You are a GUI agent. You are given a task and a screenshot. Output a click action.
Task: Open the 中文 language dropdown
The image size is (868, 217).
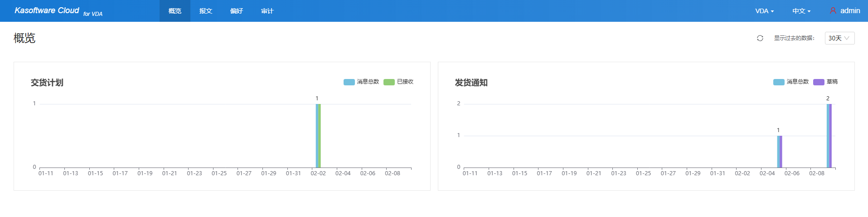pyautogui.click(x=801, y=11)
